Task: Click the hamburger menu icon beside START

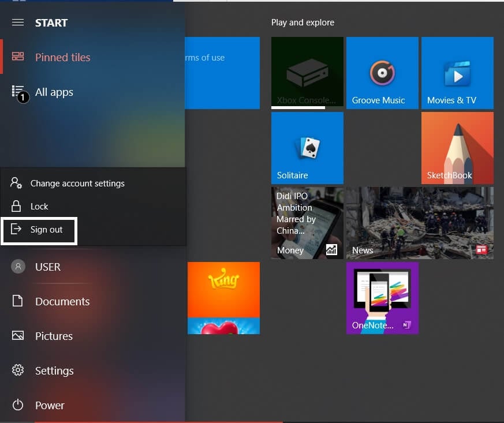Action: 18,23
